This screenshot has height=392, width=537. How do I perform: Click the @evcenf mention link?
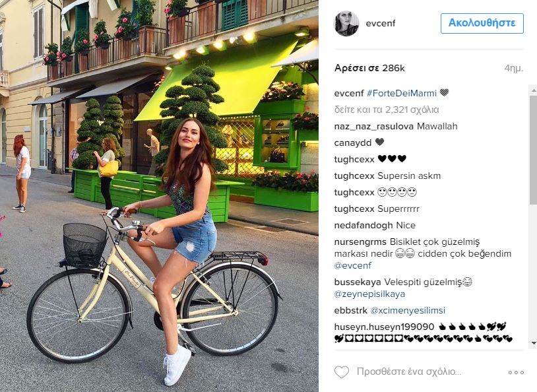[353, 265]
